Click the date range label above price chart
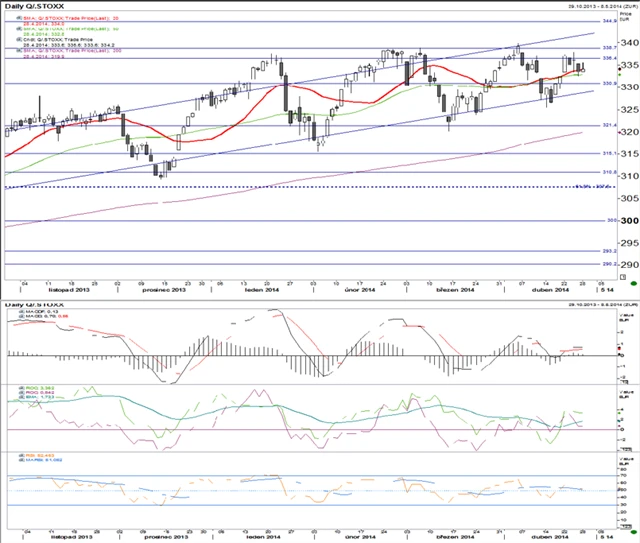 (x=603, y=7)
